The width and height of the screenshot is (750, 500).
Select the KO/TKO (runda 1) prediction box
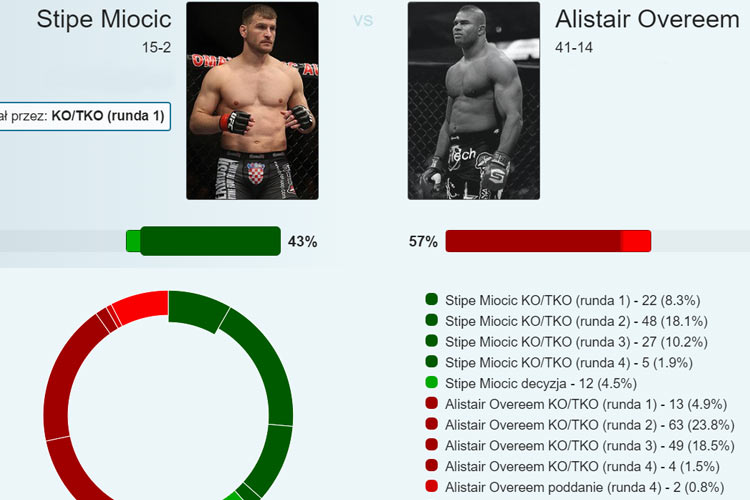[x=85, y=116]
